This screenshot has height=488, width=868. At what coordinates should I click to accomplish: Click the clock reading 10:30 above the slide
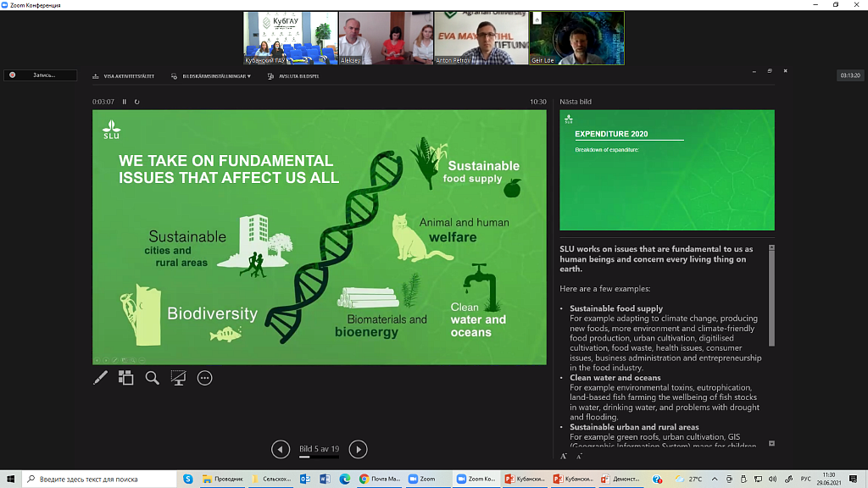pos(538,102)
